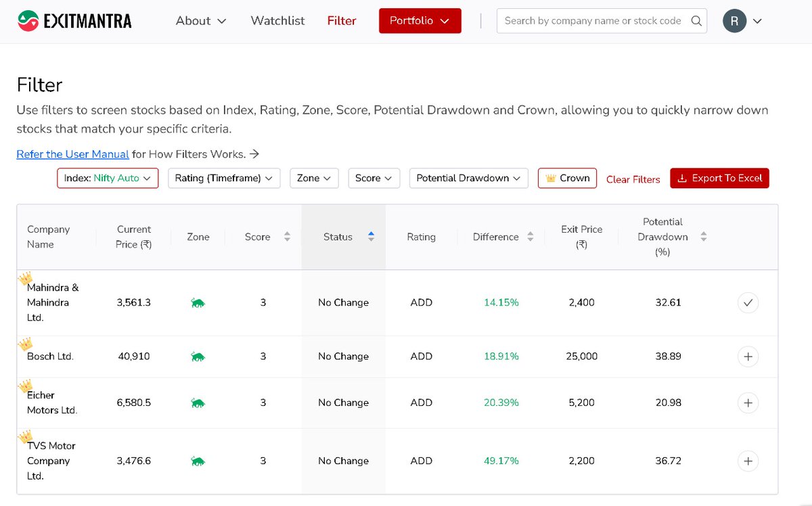Viewport: 812px width, 506px height.
Task: Click Eicher Motors crown icon
Action: pyautogui.click(x=25, y=386)
